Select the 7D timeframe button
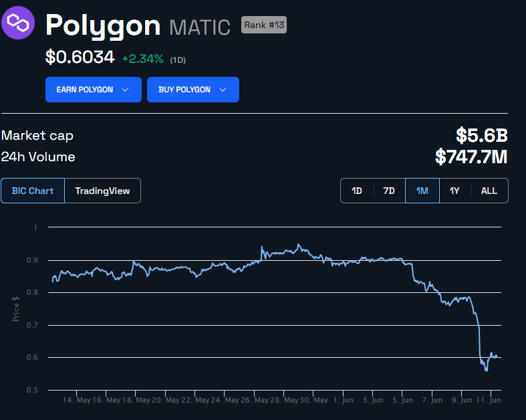 pyautogui.click(x=389, y=191)
